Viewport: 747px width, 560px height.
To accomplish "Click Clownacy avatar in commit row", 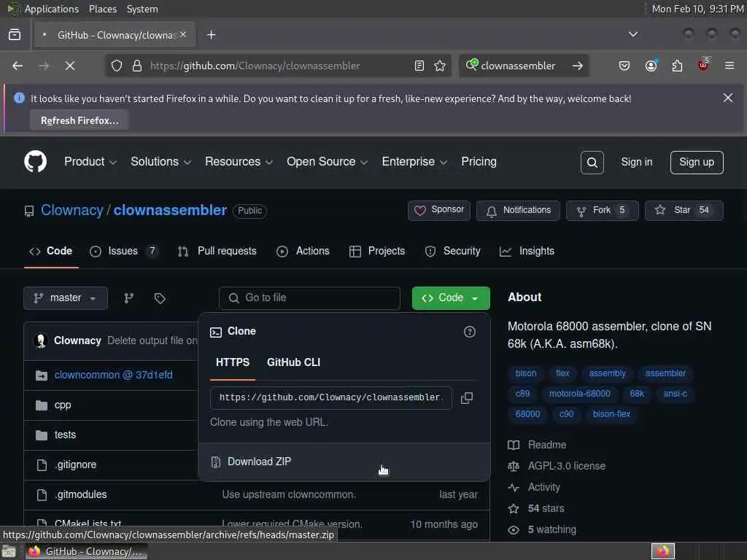I will tap(42, 341).
